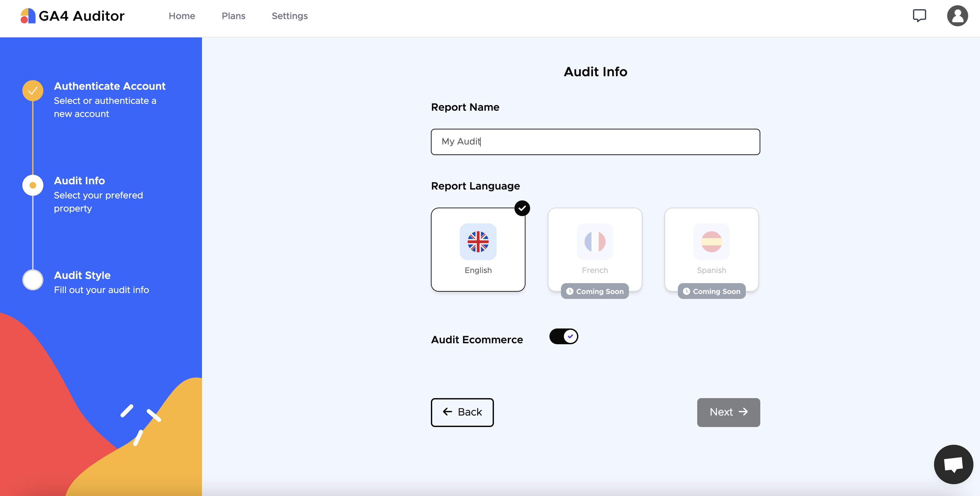The height and width of the screenshot is (496, 980).
Task: Click the Audit Info step indicator circle
Action: (33, 185)
